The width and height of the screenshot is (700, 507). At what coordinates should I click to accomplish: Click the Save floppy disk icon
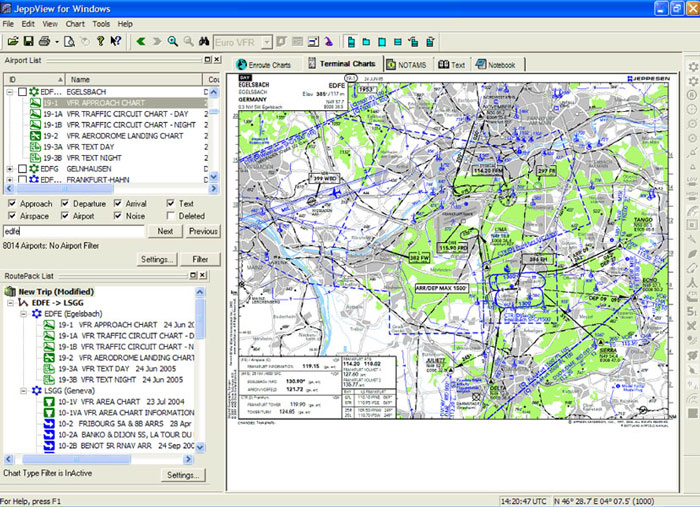(x=28, y=42)
